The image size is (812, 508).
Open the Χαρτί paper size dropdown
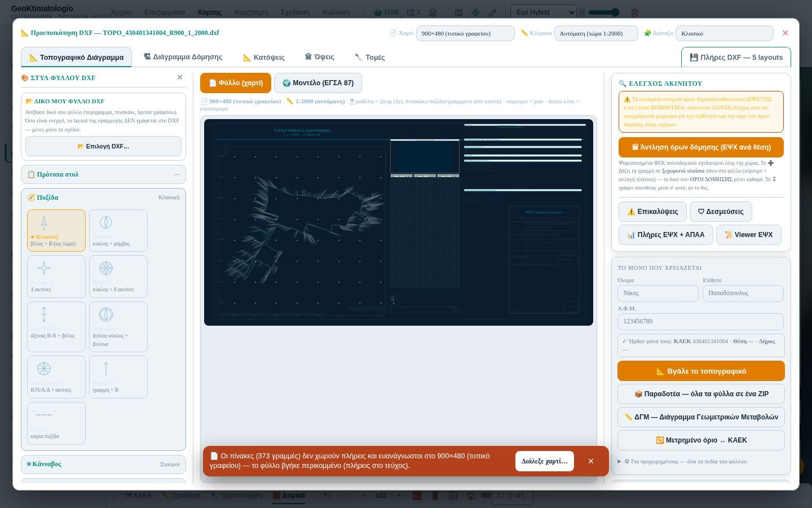[465, 33]
